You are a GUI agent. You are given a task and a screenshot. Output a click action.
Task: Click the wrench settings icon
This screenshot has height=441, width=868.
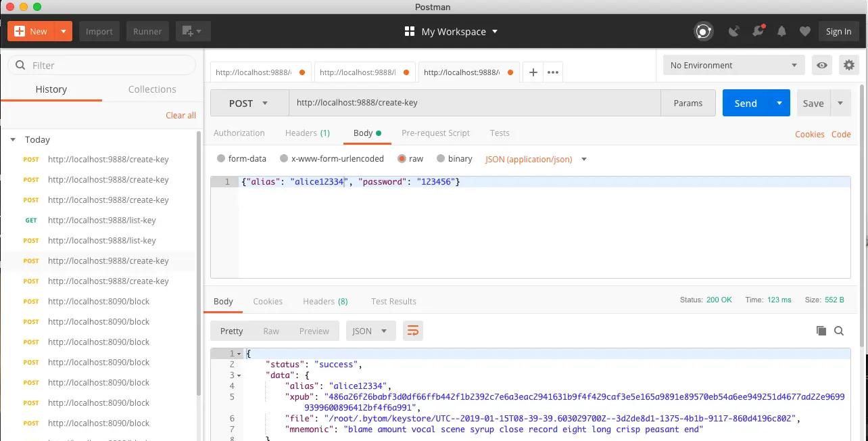click(x=758, y=31)
